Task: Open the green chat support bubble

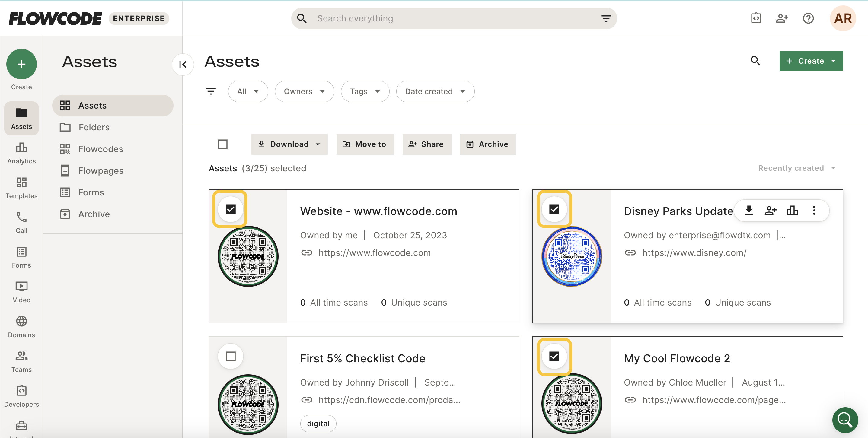Action: (x=845, y=420)
